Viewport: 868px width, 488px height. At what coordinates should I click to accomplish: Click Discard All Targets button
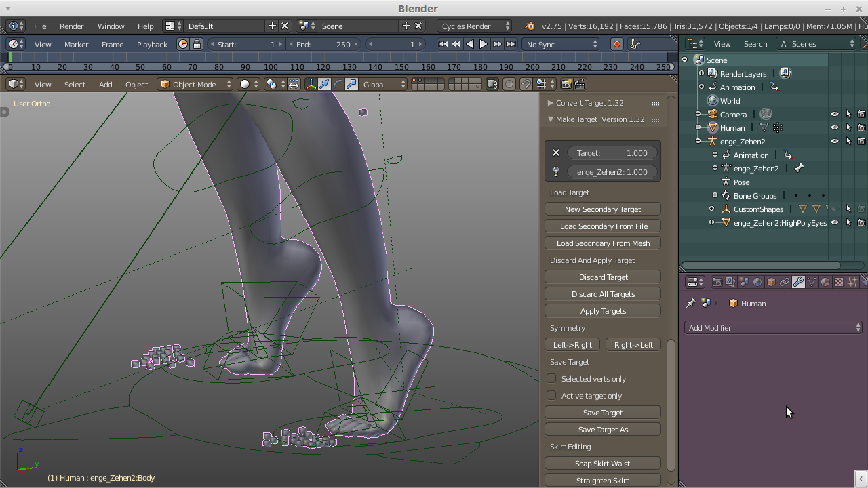(x=603, y=293)
